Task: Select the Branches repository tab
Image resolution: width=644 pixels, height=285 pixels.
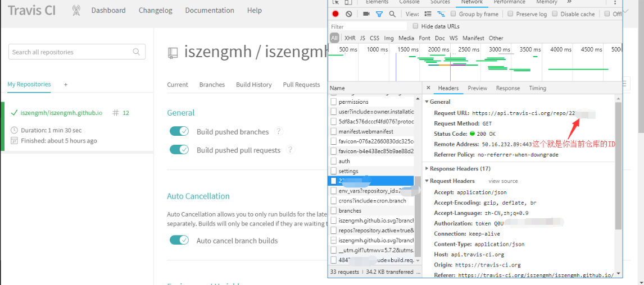Action: click(212, 85)
